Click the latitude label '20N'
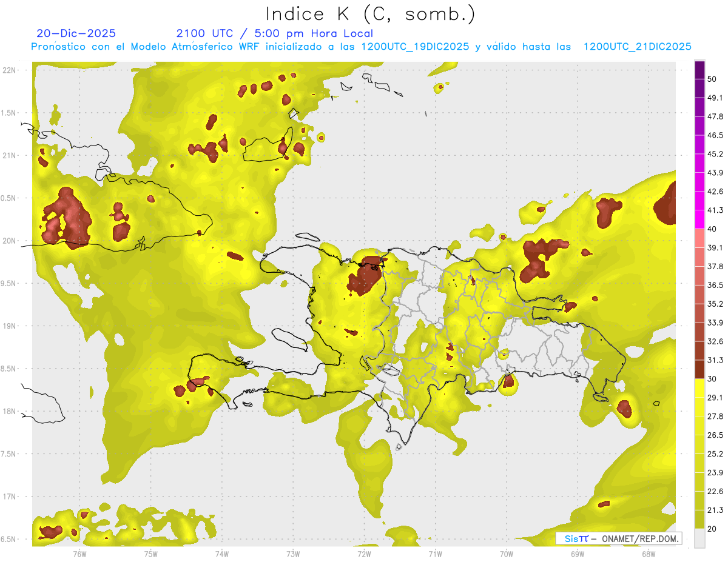 10,241
